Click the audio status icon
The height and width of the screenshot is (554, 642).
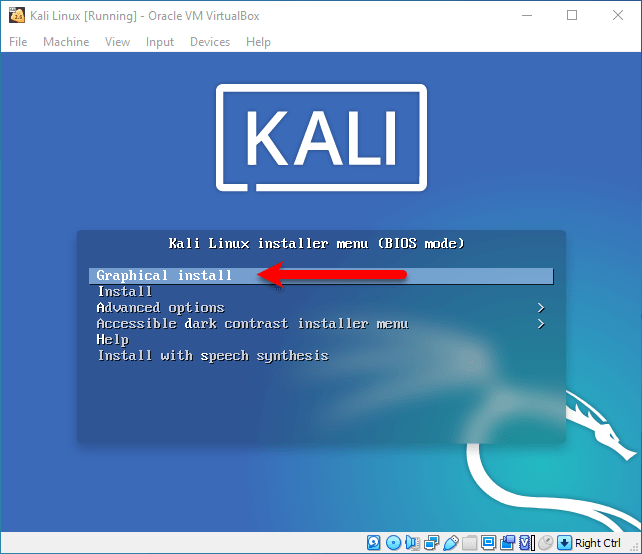(x=413, y=543)
